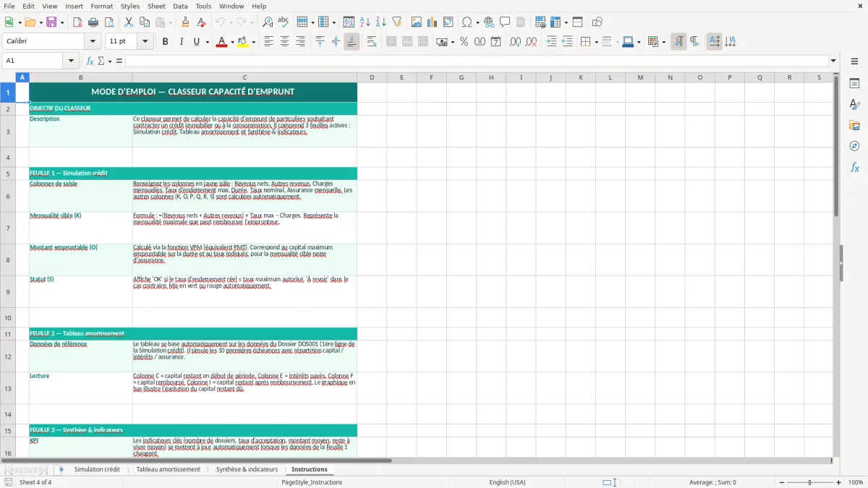Screen dimensions: 868x488
Task: Open the Borders dropdown arrow
Action: pos(597,42)
